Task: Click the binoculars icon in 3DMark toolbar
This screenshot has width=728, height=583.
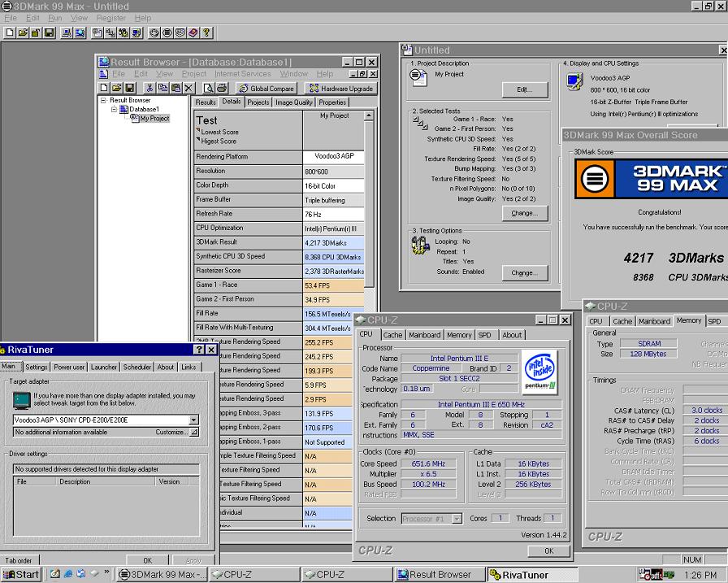Action: click(x=123, y=33)
